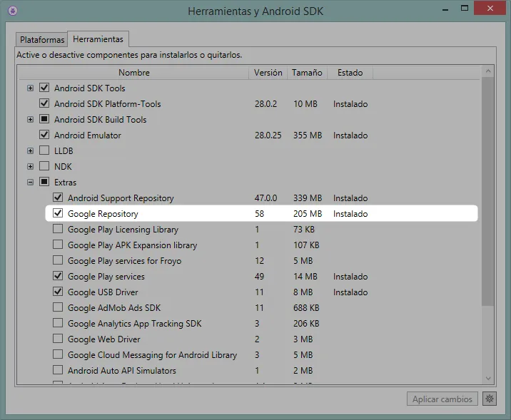Select the Herramientas tab
511x420 pixels.
coord(98,39)
